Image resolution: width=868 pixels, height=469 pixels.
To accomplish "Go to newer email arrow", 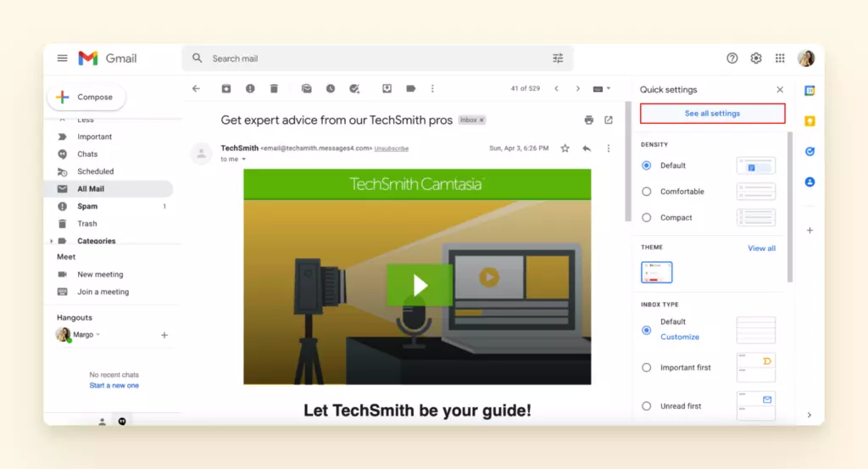I will (x=556, y=88).
